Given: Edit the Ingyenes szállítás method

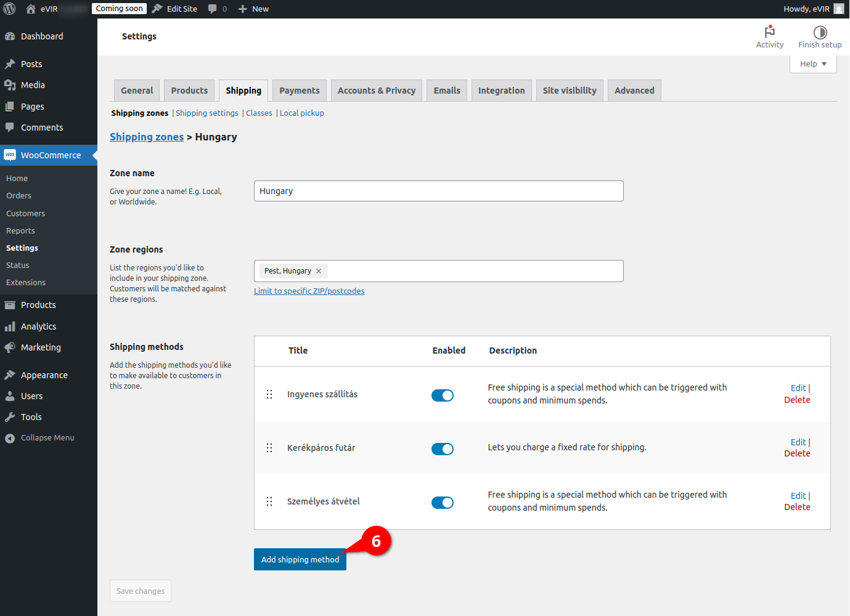Looking at the screenshot, I should point(798,388).
